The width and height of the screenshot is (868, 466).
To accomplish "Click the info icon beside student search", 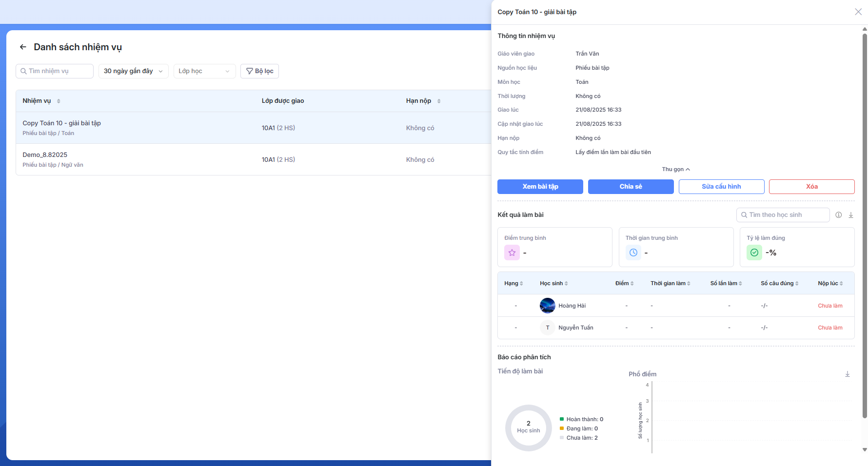I will coord(838,215).
